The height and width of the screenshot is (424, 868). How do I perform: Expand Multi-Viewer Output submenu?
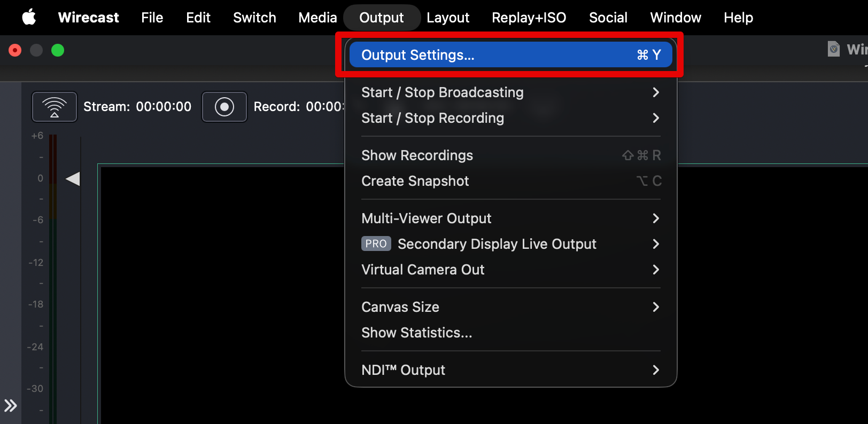pos(511,218)
